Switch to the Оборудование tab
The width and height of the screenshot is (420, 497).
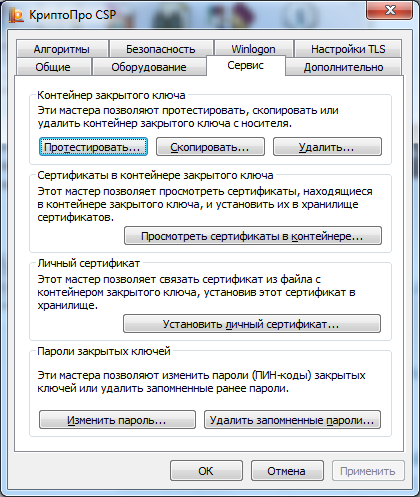click(x=149, y=67)
